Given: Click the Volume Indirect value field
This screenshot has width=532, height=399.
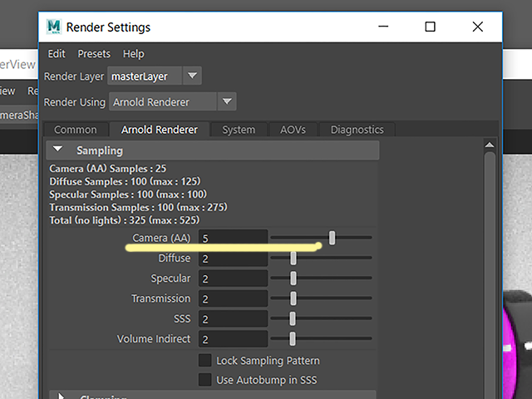Looking at the screenshot, I should point(233,339).
